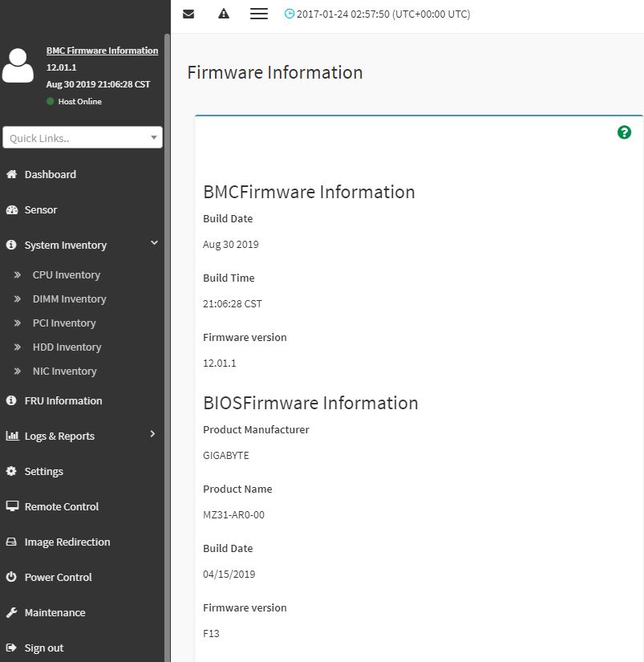The image size is (644, 662).
Task: Click the Power Control power icon
Action: (11, 577)
